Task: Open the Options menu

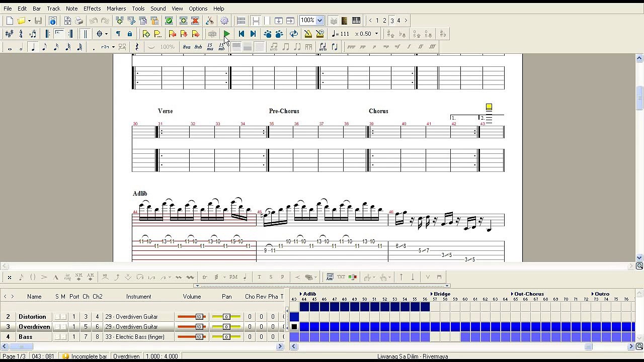Action: click(198, 9)
